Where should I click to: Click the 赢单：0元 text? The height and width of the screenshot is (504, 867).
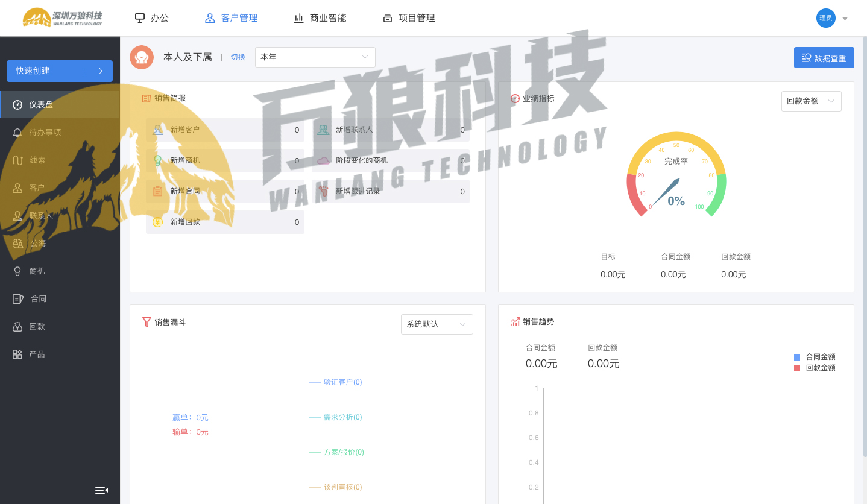191,417
